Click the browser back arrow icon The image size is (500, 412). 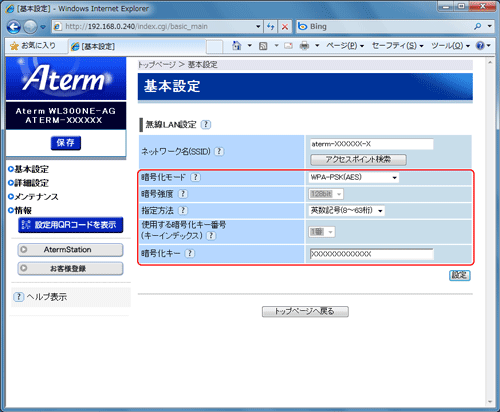coord(14,27)
